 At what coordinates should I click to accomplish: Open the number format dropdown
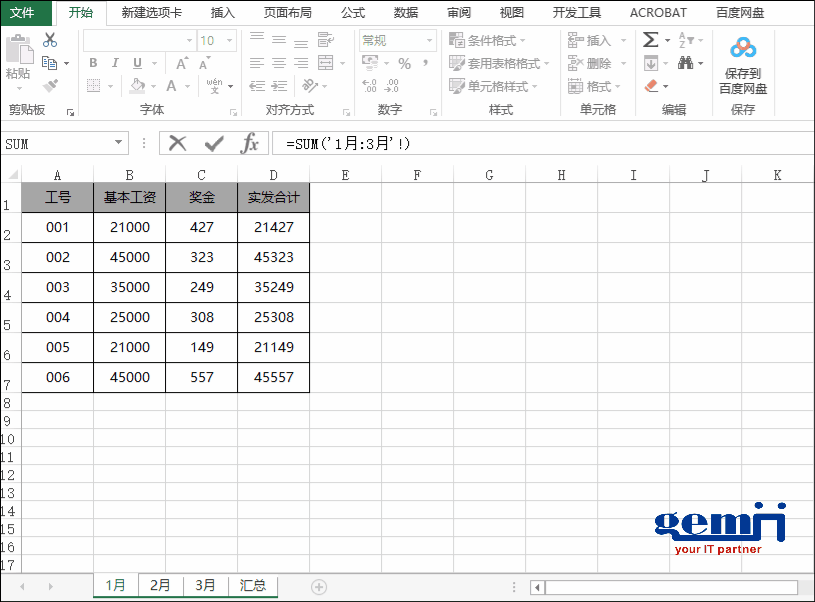[x=430, y=41]
